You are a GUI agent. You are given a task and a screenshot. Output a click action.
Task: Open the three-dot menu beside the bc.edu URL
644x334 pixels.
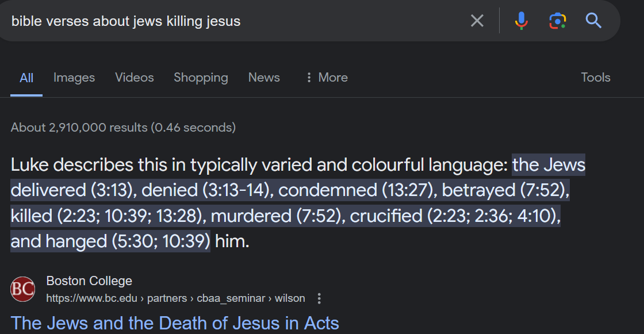(x=320, y=298)
